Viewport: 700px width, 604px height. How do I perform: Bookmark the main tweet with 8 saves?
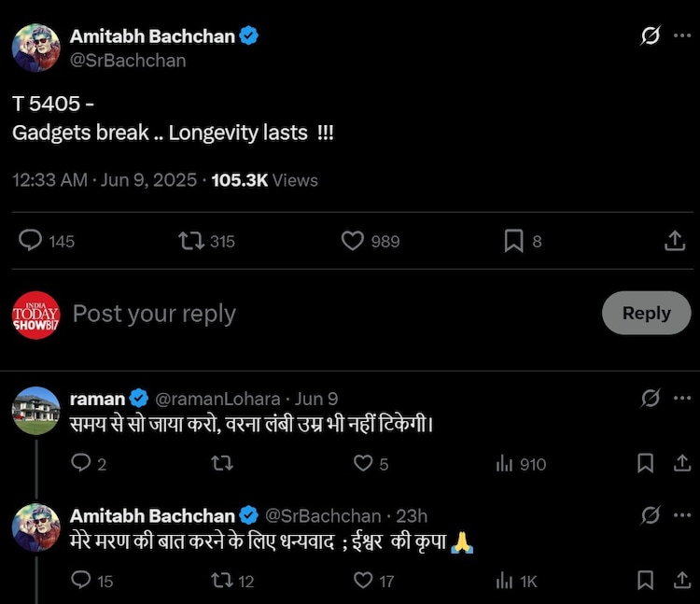point(513,241)
